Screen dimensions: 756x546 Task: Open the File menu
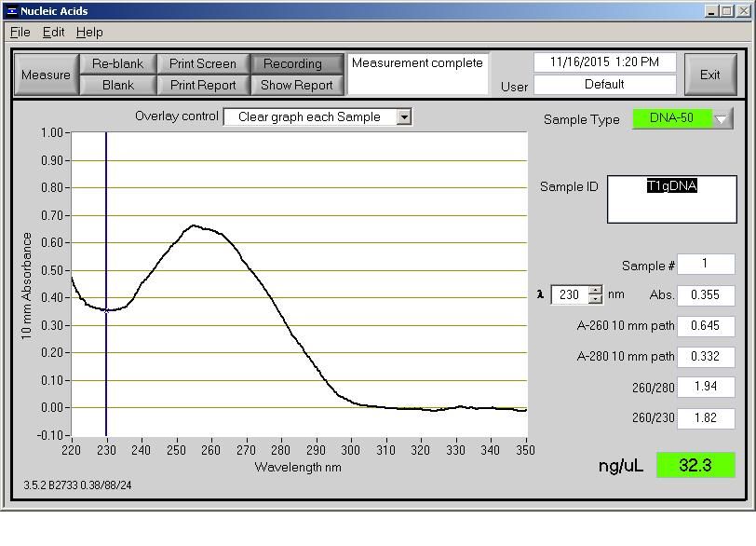20,33
